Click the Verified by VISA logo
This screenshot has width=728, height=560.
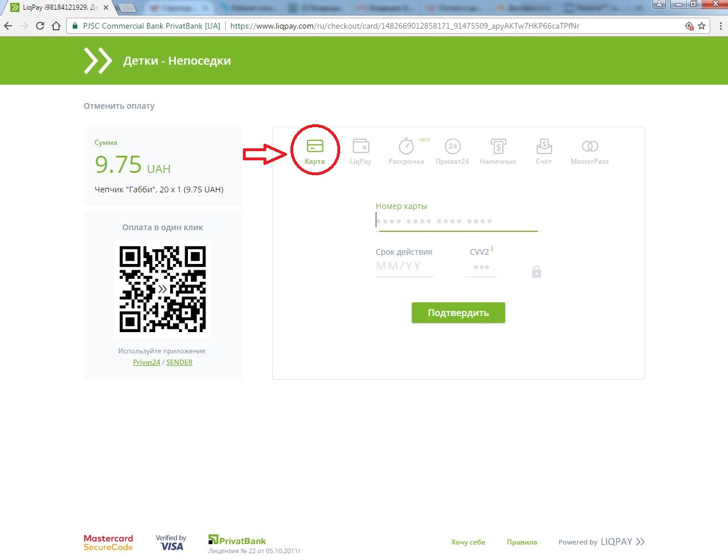point(171,542)
